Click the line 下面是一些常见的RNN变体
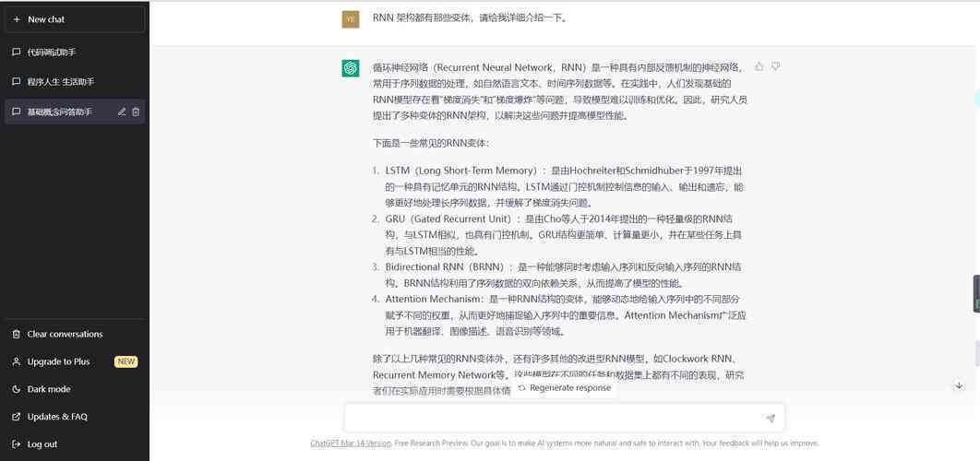The width and height of the screenshot is (980, 461). click(431, 143)
